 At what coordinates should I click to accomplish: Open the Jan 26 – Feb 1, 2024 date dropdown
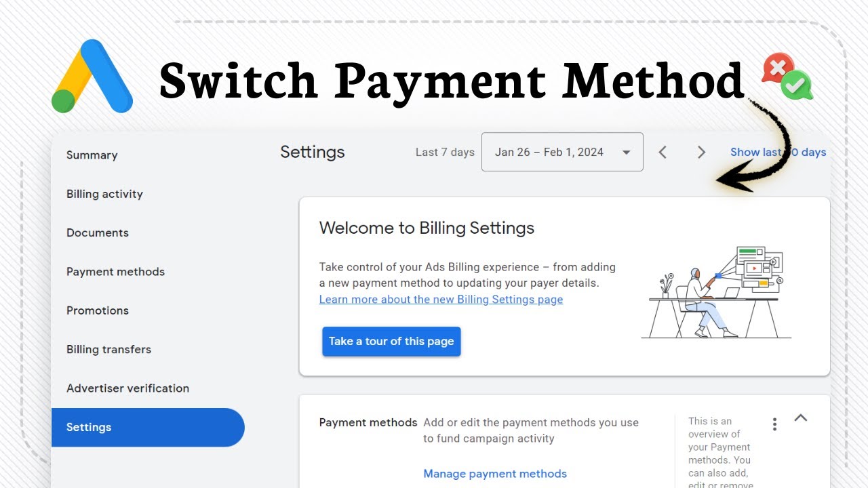pyautogui.click(x=562, y=152)
